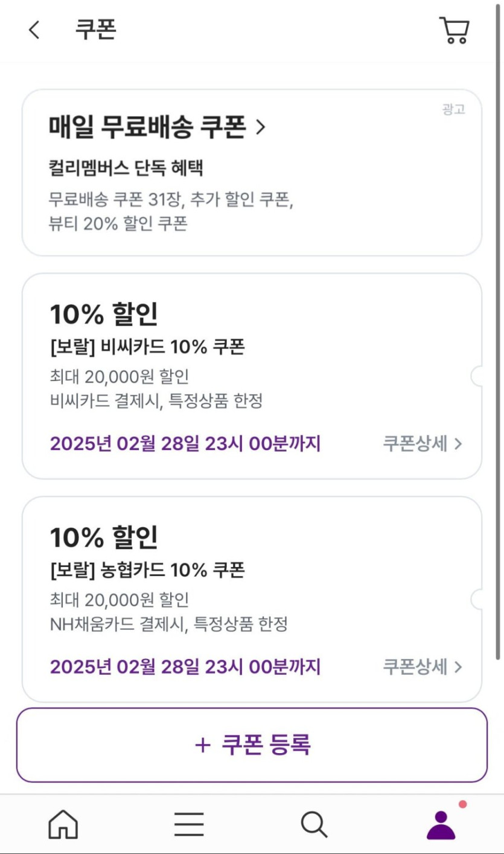
Task: Tap the 컬리멤버스 단독 혜택 text
Action: (126, 167)
